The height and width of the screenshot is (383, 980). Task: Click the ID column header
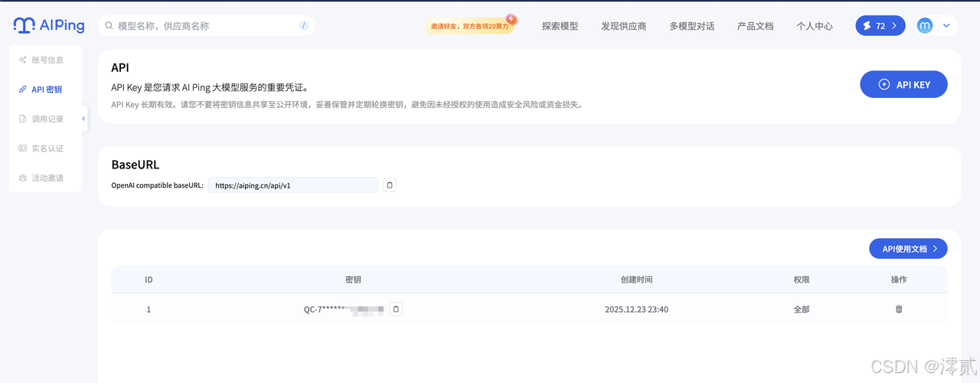click(x=149, y=280)
